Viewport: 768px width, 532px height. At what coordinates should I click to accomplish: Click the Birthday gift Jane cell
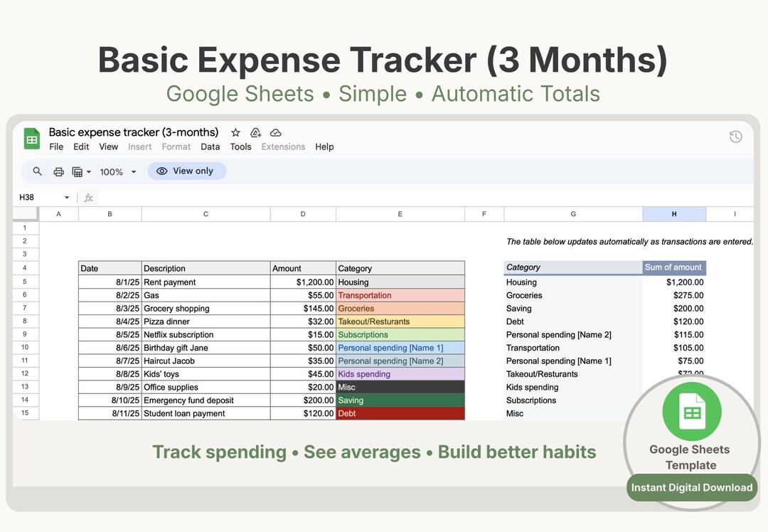point(206,348)
